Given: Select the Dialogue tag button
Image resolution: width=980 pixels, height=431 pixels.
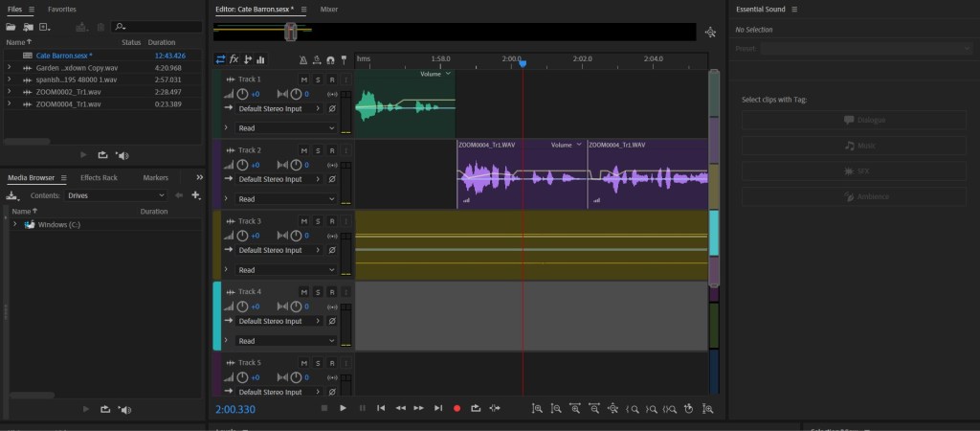Looking at the screenshot, I should click(854, 120).
